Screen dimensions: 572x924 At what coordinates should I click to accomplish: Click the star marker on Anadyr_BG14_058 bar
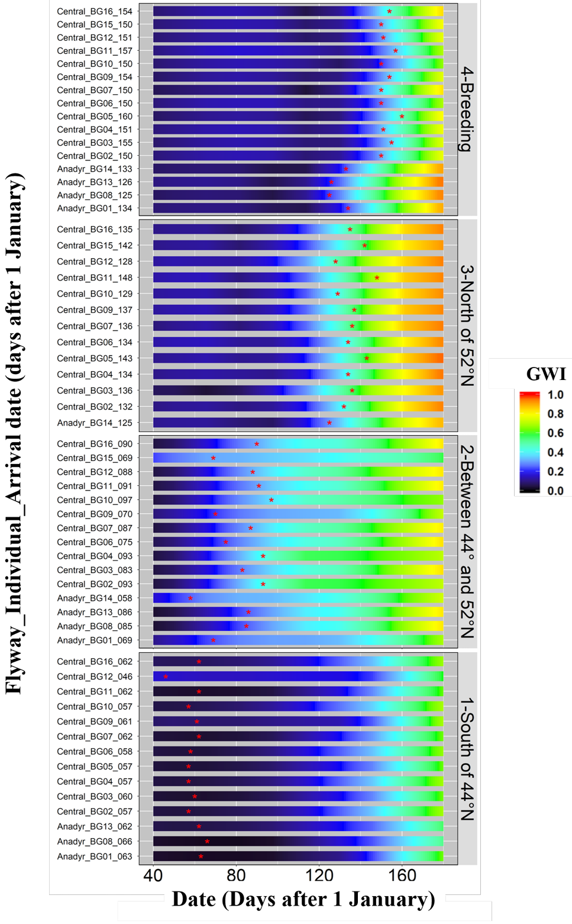click(x=190, y=598)
